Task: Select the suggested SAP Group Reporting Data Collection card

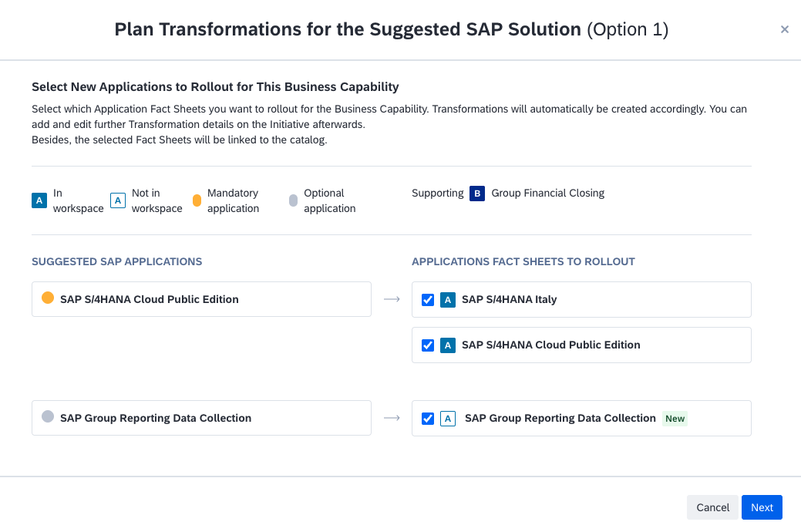Action: (201, 418)
